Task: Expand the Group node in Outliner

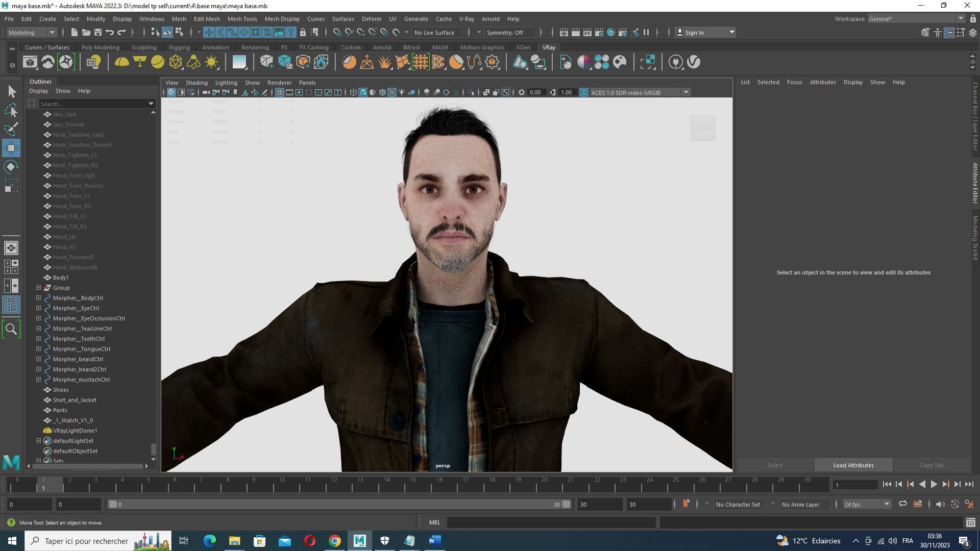Action: [x=39, y=288]
